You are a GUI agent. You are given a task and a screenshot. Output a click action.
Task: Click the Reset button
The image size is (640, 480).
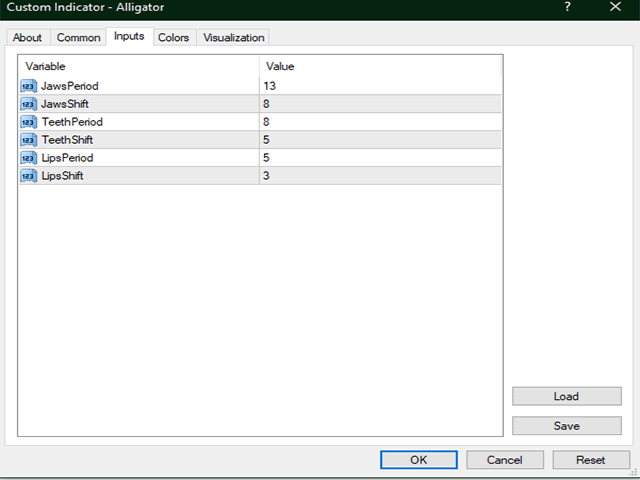coord(591,460)
